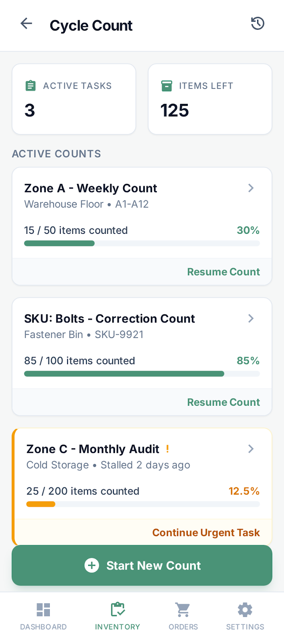This screenshot has height=644, width=284.
Task: Expand the SKU: Bolts - Correction Count chevron
Action: pyautogui.click(x=251, y=318)
